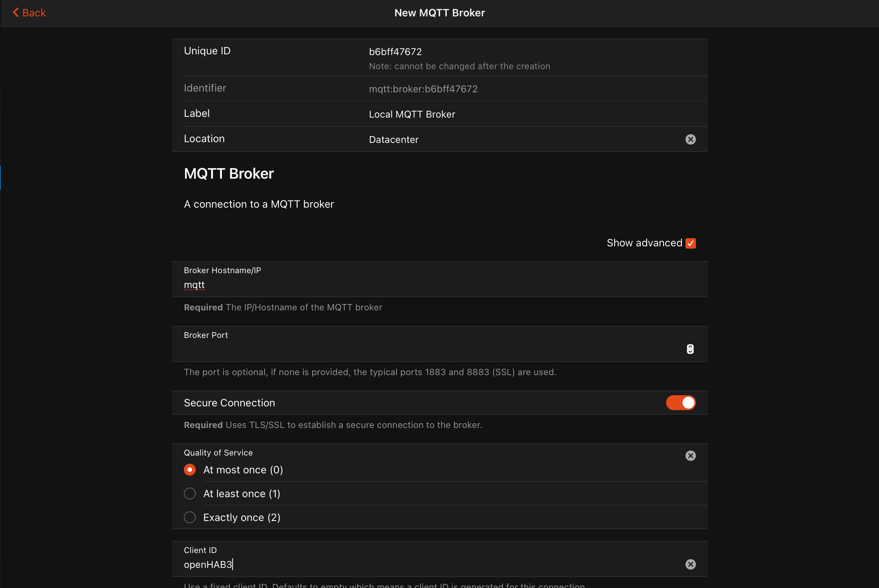Screen dimensions: 879x588
Task: Select At least once (1) option
Action: 190,493
